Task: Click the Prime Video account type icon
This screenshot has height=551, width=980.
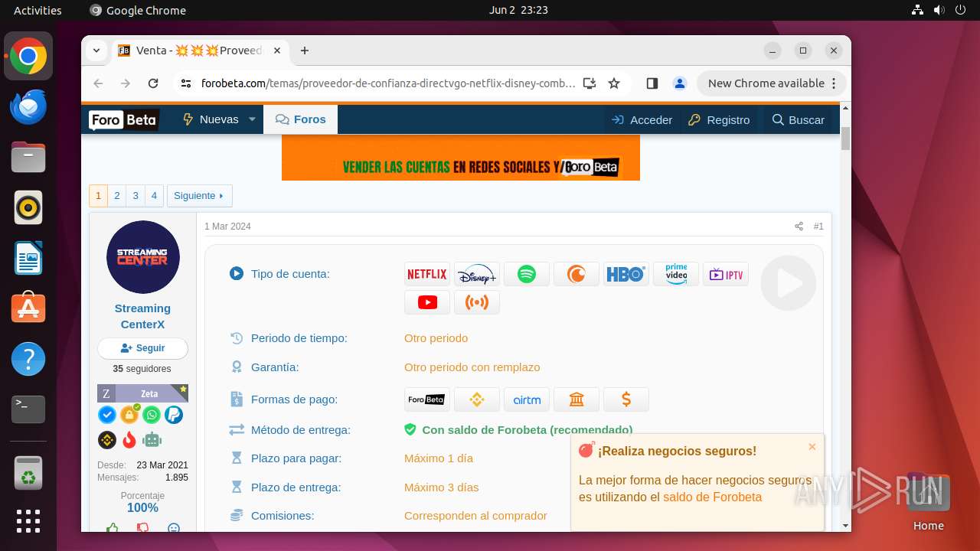Action: tap(676, 274)
